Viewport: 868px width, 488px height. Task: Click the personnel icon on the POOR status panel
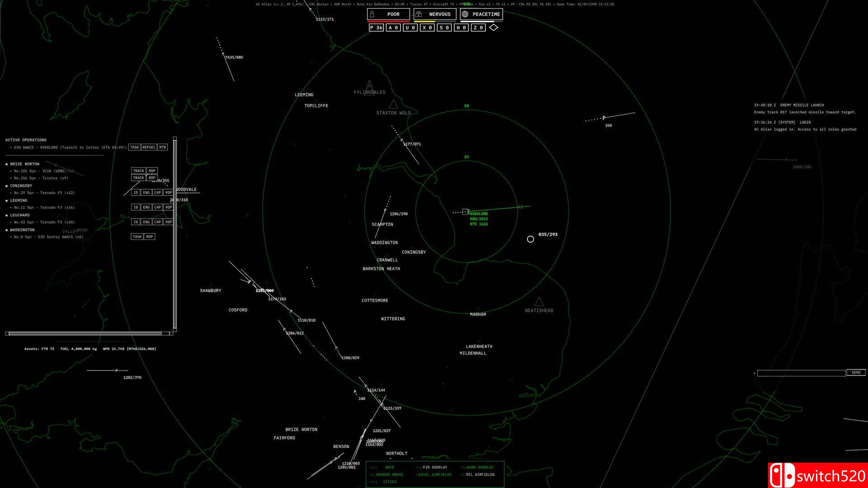point(372,14)
